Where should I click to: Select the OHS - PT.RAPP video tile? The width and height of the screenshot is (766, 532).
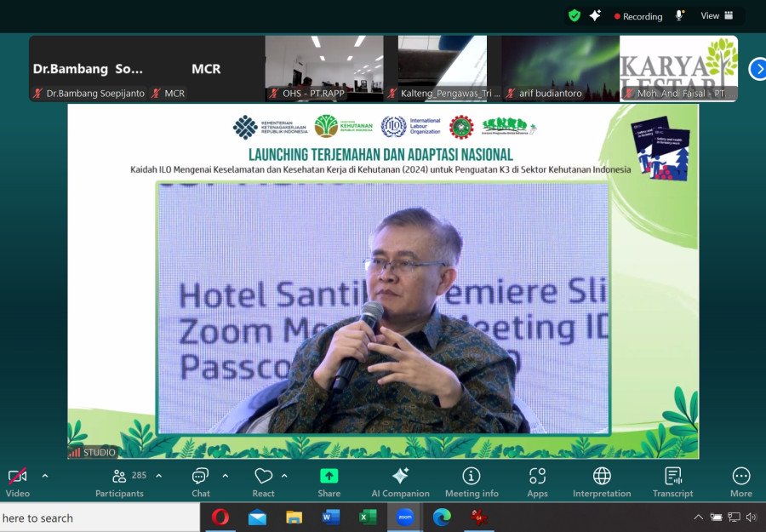click(324, 68)
